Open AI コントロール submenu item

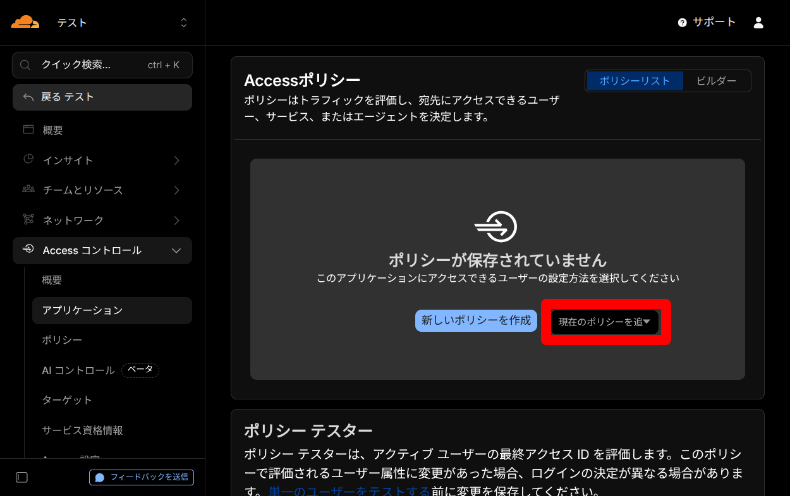(x=78, y=370)
